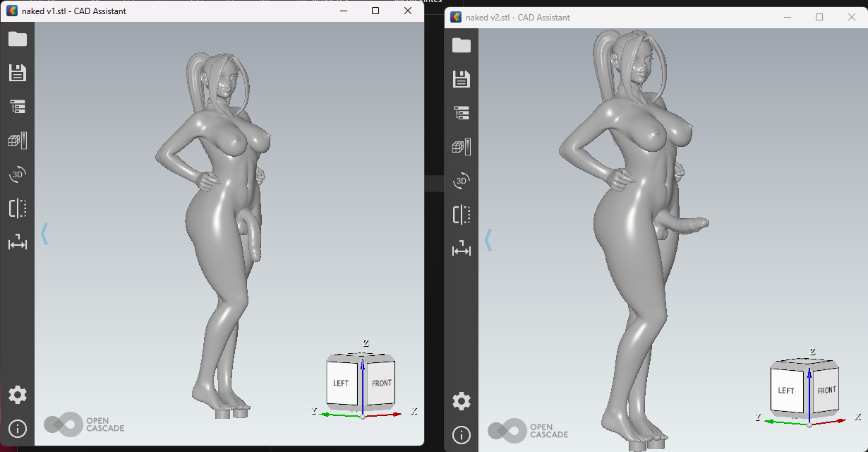Open CAD Assistant settings in naked v1
The height and width of the screenshot is (452, 868).
tap(17, 395)
